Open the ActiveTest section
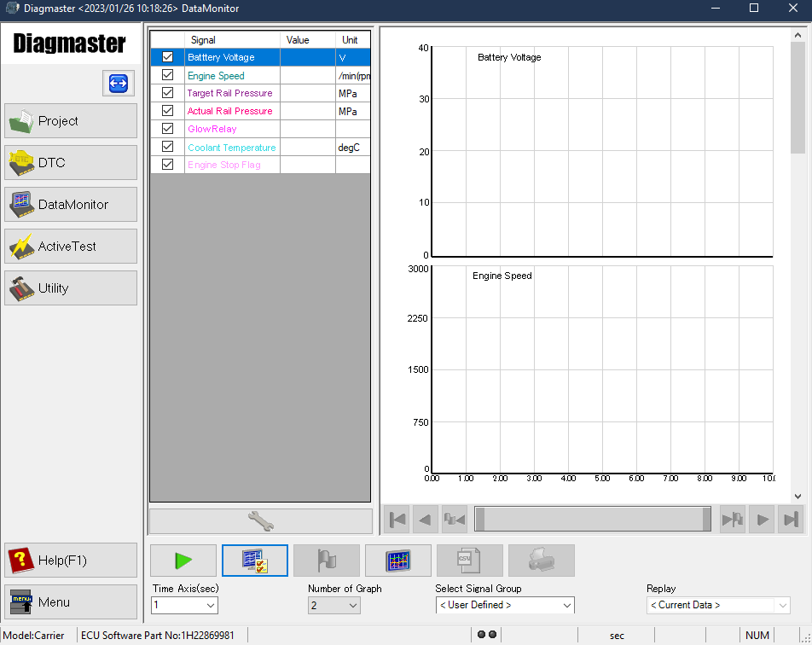Screen dimensions: 812x645 (71, 246)
